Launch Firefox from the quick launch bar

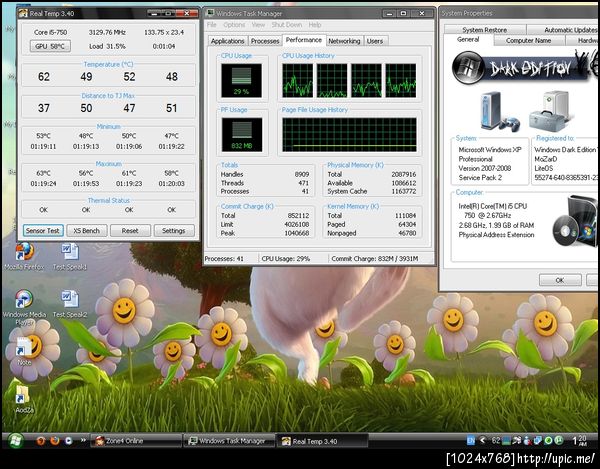55,441
